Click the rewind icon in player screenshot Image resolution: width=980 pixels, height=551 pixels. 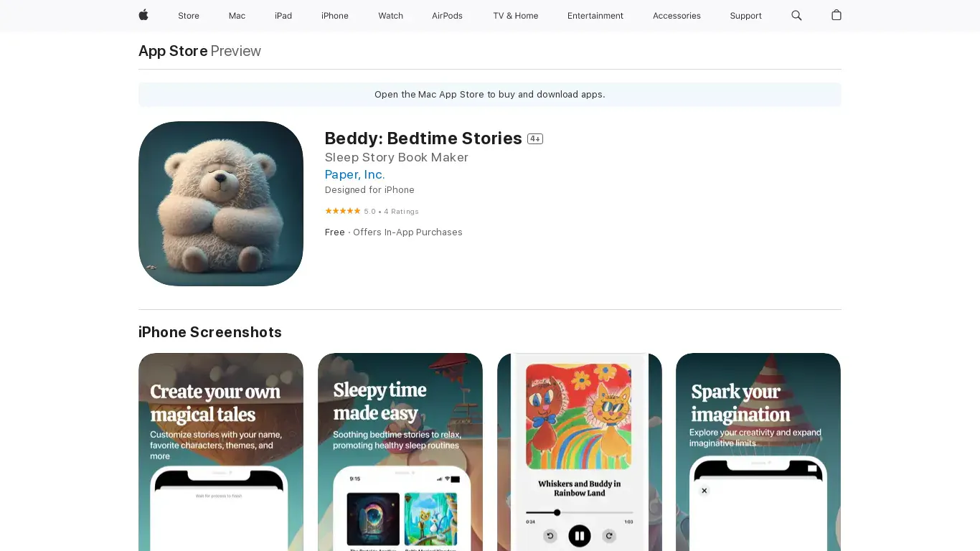[x=550, y=535]
